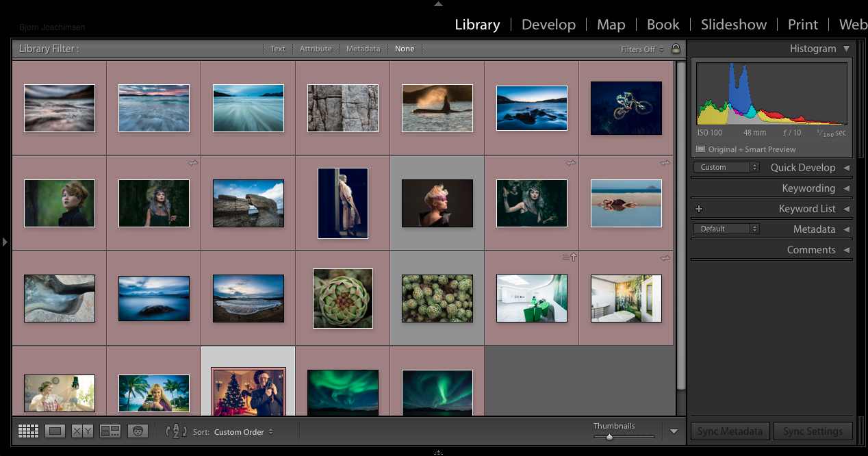Switch to Loupe view
Viewport: 868px width, 456px height.
(x=55, y=431)
